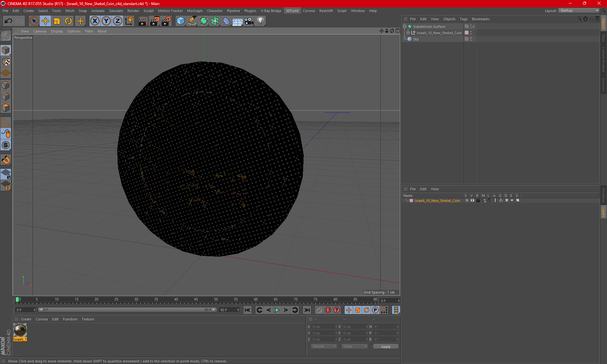Select Israeli_10_New_Shekel_Coin layer row
The height and width of the screenshot is (364, 607).
tap(437, 201)
